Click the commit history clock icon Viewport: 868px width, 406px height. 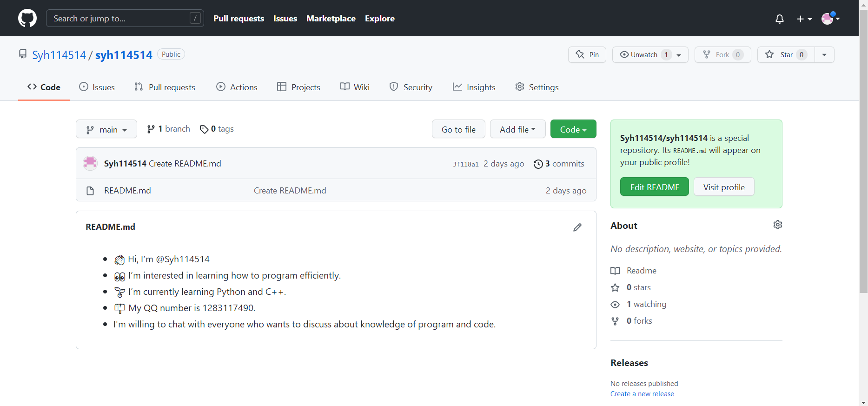[538, 164]
